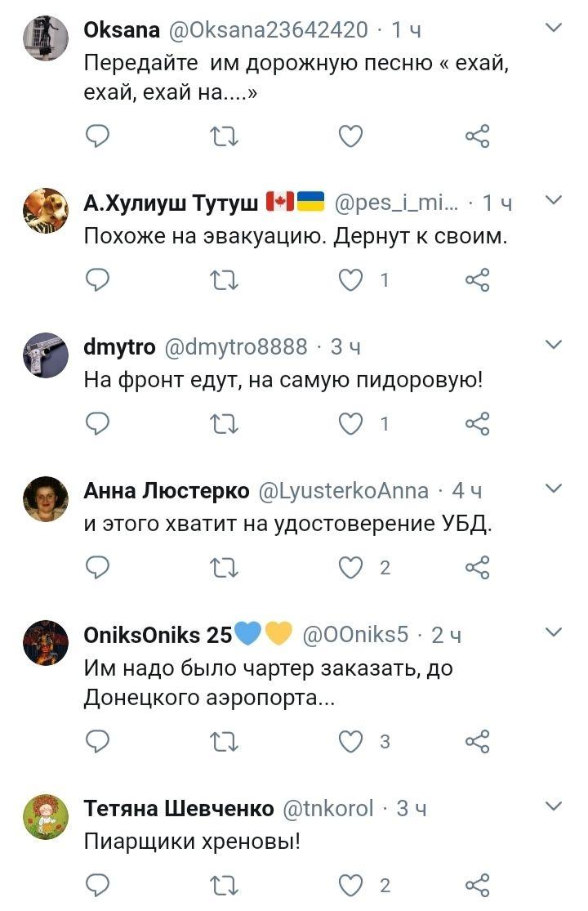The width and height of the screenshot is (588, 911).
Task: Retweet Oksana's road song tweet
Action: coord(225,136)
